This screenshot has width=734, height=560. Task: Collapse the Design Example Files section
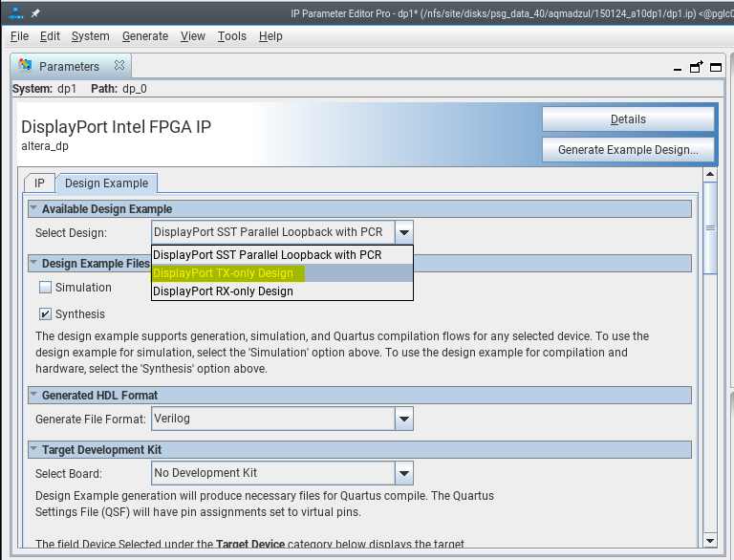tap(33, 263)
